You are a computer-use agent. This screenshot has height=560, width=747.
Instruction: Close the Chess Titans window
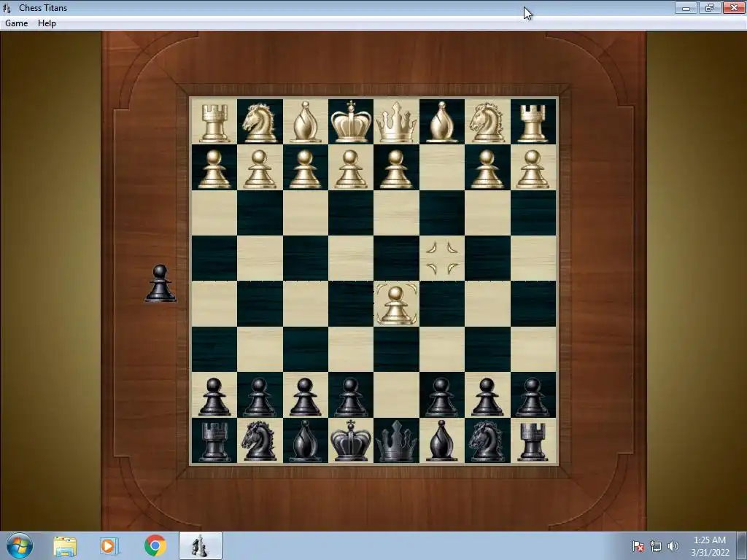click(x=734, y=7)
